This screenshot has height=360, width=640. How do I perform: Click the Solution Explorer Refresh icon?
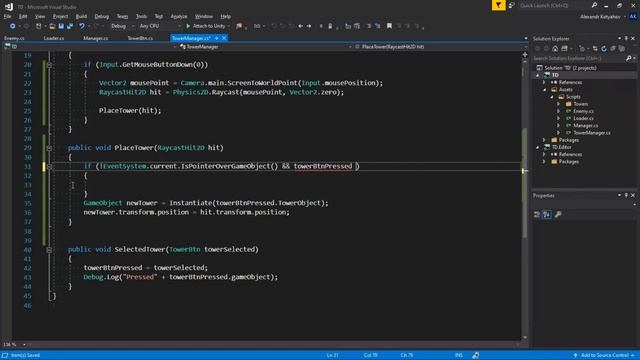point(604,49)
